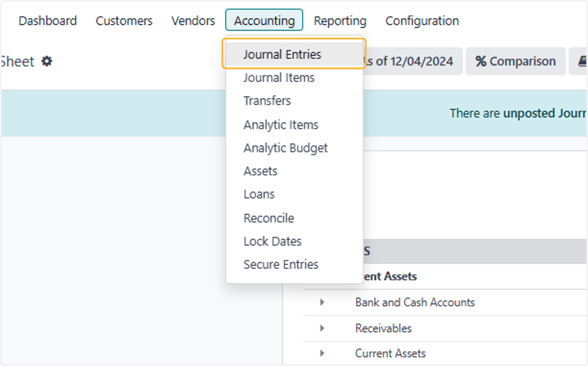
Task: Expand Bank and Cash Accounts row
Action: click(322, 302)
